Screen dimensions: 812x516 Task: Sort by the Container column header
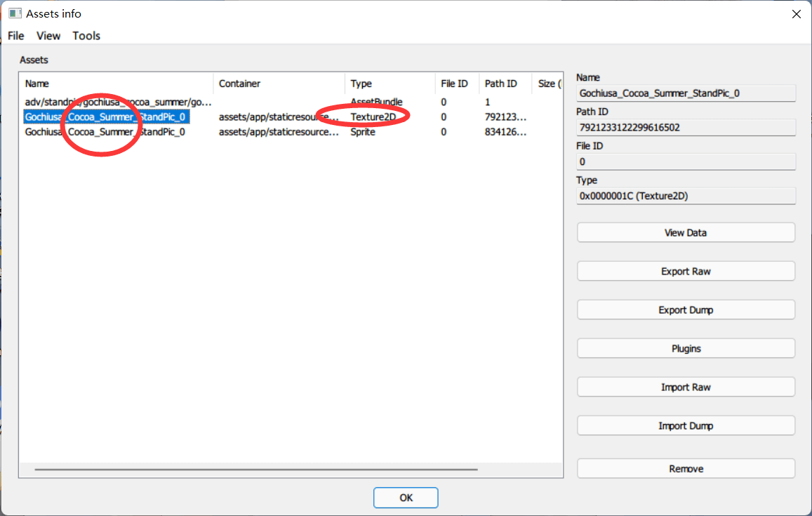point(279,84)
